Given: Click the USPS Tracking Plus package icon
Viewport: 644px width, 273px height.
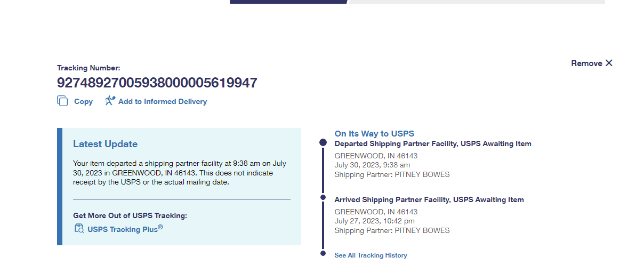Looking at the screenshot, I should point(79,229).
